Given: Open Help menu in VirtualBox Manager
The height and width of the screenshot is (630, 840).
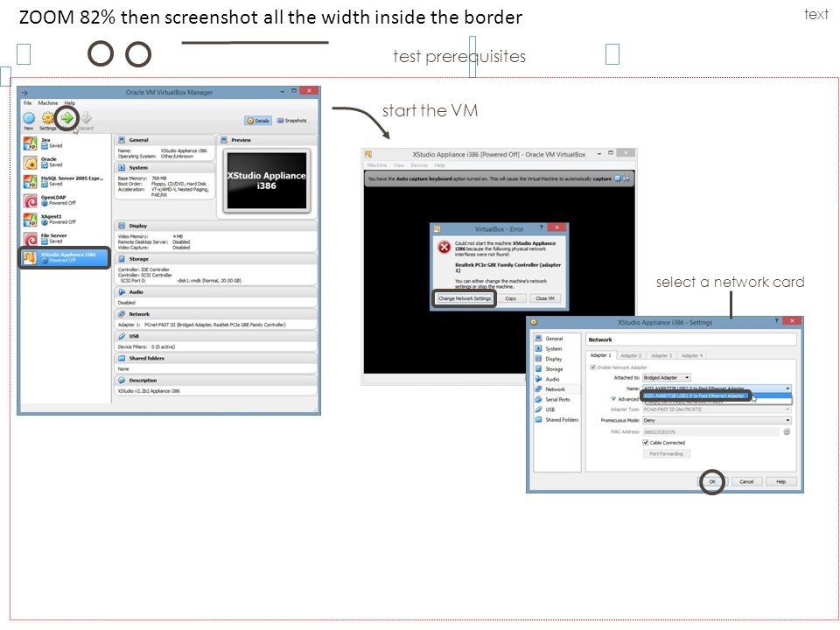Looking at the screenshot, I should [70, 103].
